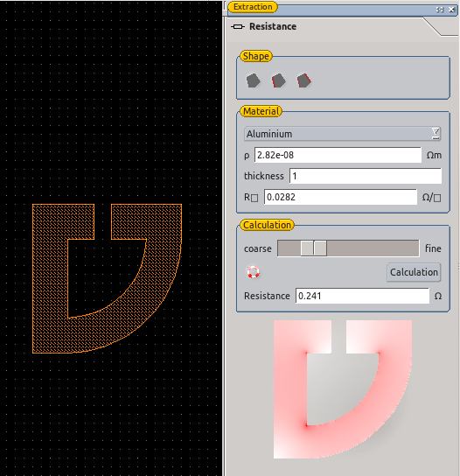Focus the ρ resistivity input field
The height and width of the screenshot is (476, 460).
pos(338,155)
